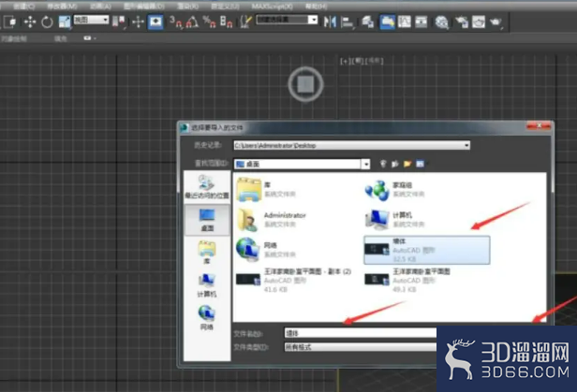Screen dimensions: 577x392
Task: Select the Rotate tool in toolbar
Action: tap(47, 22)
